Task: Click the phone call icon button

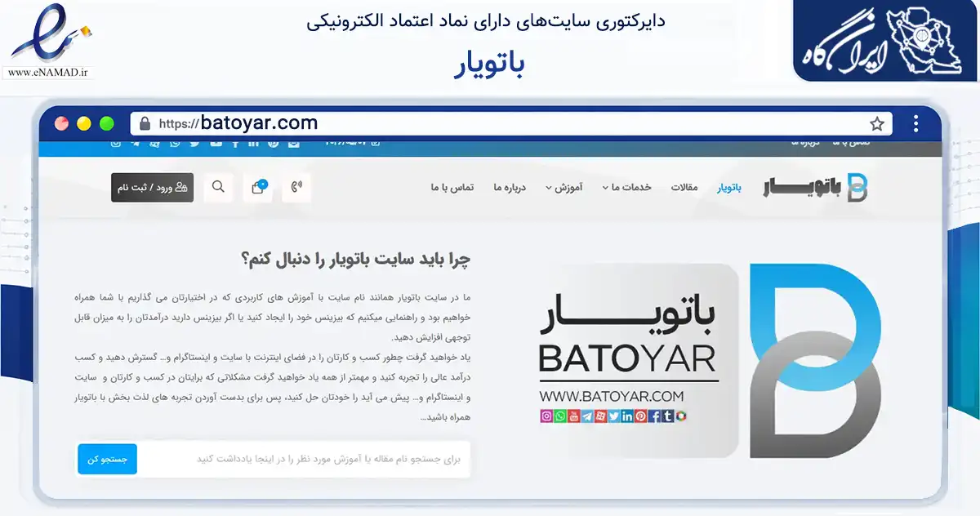Action: (297, 187)
